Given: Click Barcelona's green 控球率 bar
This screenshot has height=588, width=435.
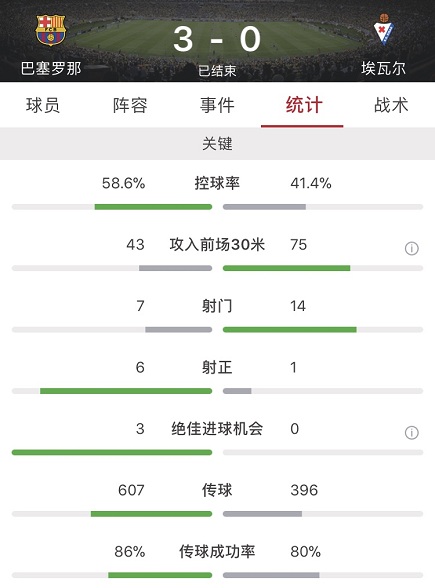Looking at the screenshot, I should [153, 207].
